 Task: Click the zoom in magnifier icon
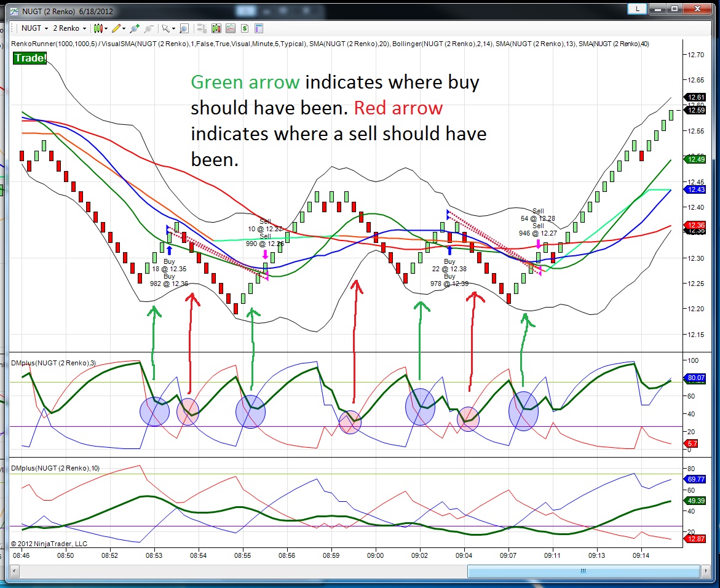tap(135, 28)
